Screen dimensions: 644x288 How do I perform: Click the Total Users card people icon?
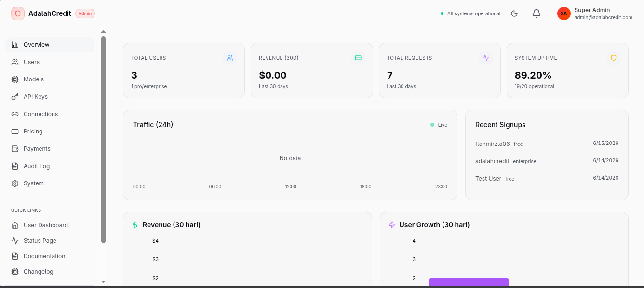pyautogui.click(x=230, y=58)
